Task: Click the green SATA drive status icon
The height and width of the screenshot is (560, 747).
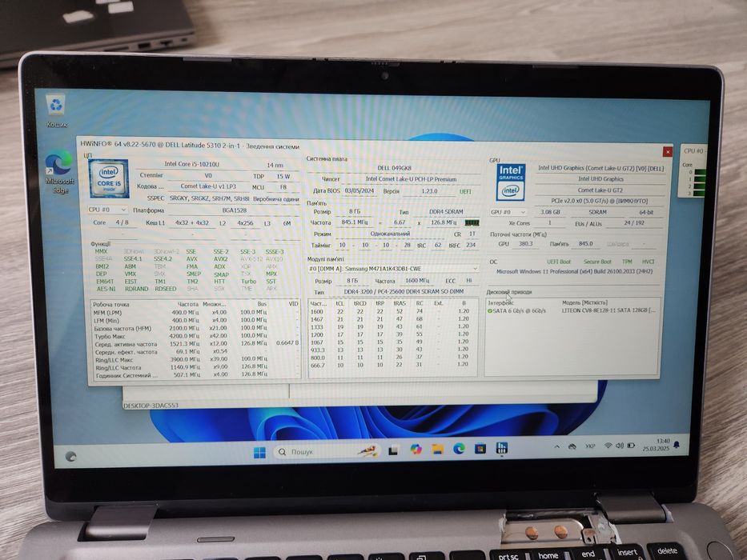Action: click(490, 310)
